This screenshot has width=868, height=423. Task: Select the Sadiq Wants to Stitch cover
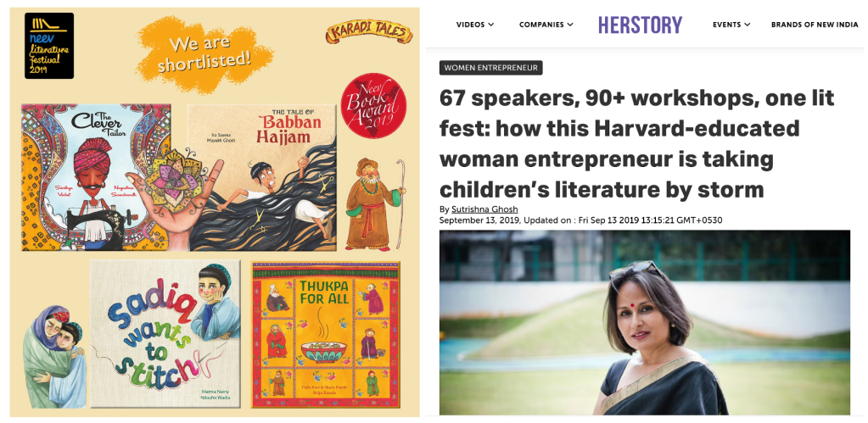coord(165,333)
